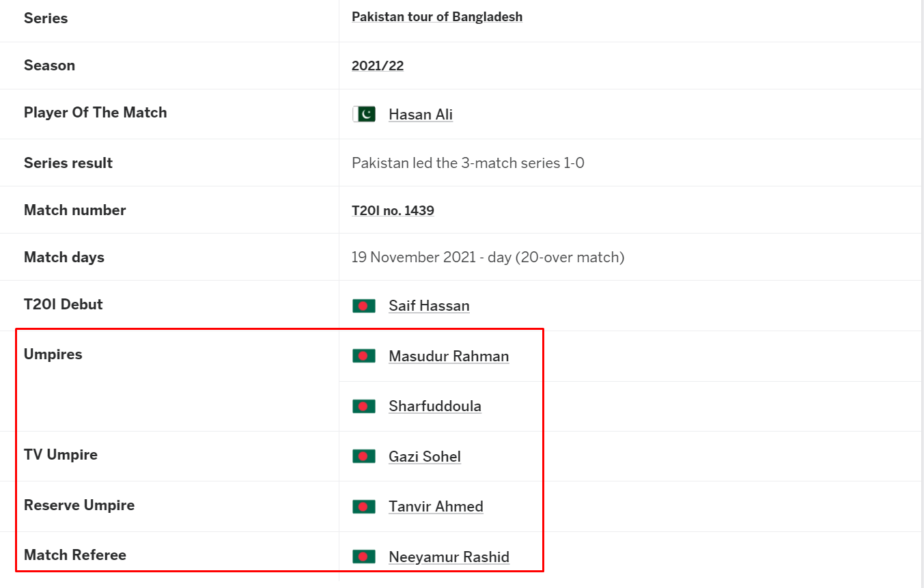The width and height of the screenshot is (924, 588).
Task: Open TV umpire Gazi Sohel's profile
Action: 425,456
